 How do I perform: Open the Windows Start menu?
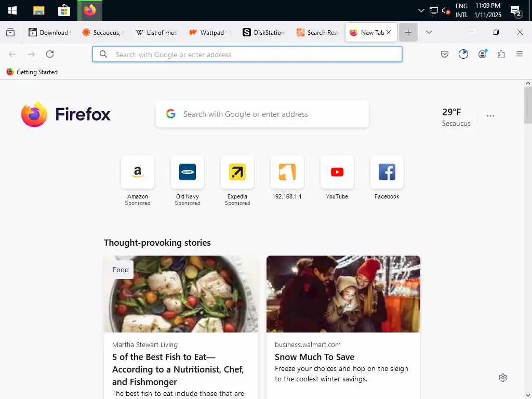pos(12,10)
